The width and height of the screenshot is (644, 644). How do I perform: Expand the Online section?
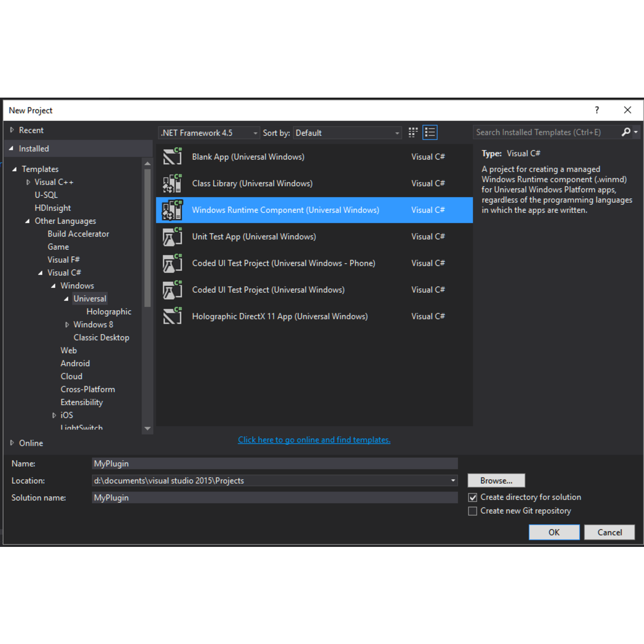[x=12, y=443]
